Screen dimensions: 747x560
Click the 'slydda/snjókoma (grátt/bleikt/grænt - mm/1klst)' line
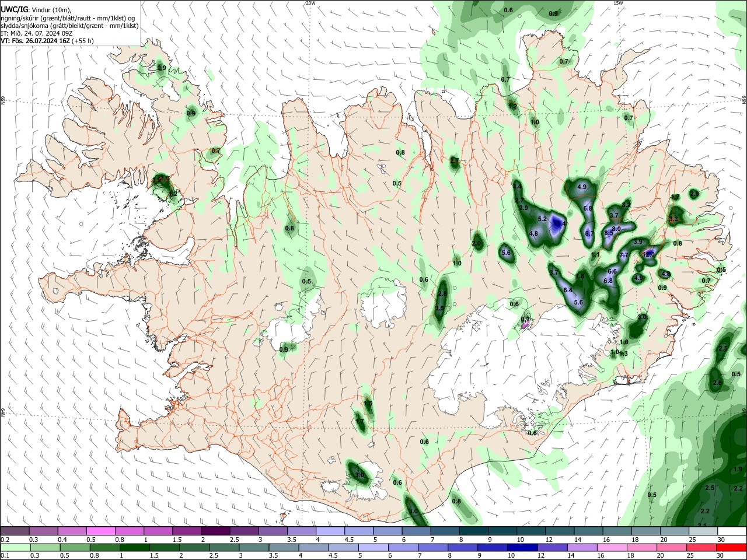point(69,26)
